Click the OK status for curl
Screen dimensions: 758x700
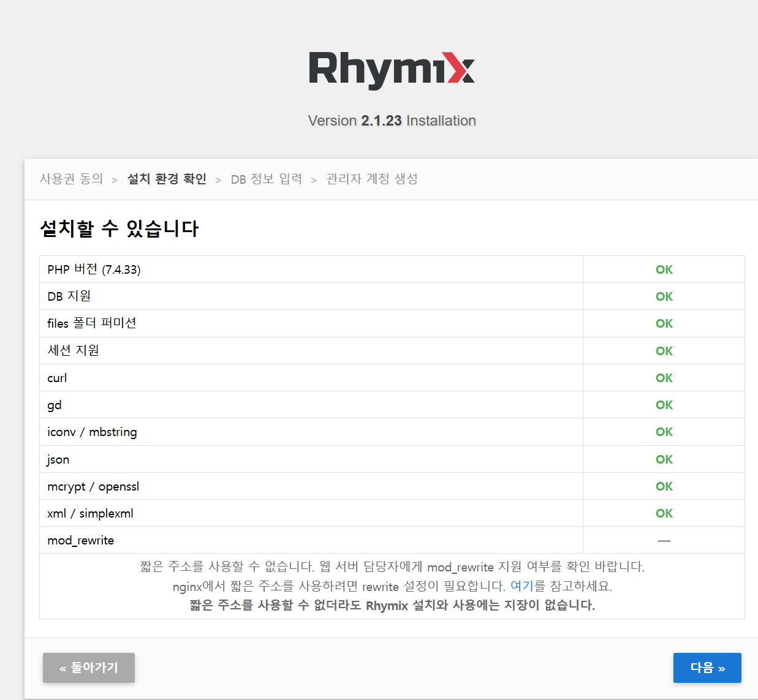click(x=664, y=378)
